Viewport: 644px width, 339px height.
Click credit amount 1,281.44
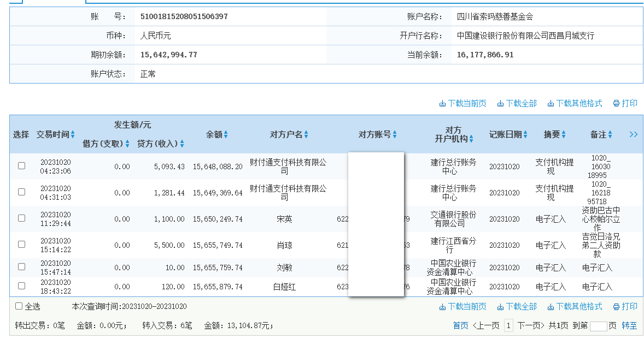169,193
